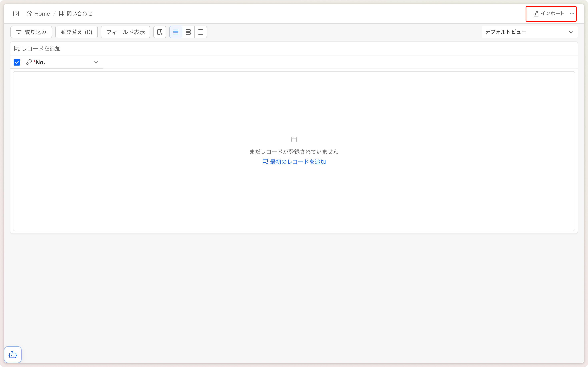Open the robot assistant icon

pos(13,355)
